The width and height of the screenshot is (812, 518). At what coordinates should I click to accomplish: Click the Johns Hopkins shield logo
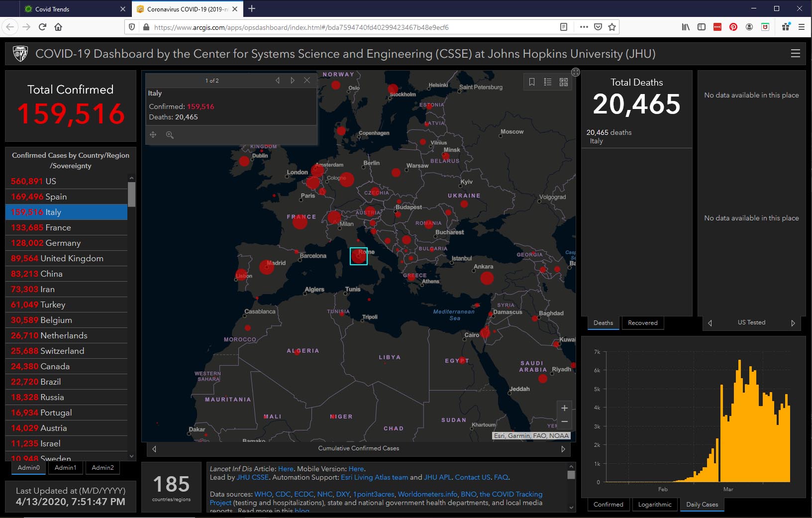(x=20, y=54)
